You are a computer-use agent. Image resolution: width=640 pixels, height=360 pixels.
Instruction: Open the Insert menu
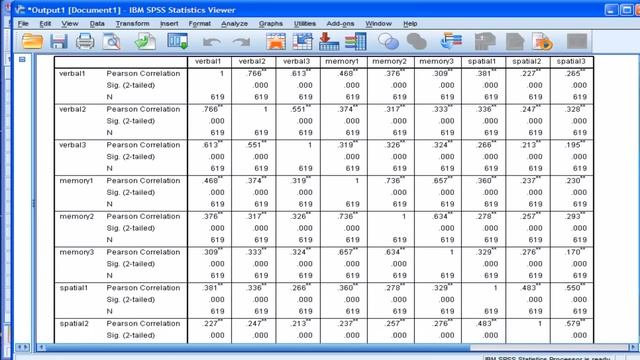click(x=169, y=24)
